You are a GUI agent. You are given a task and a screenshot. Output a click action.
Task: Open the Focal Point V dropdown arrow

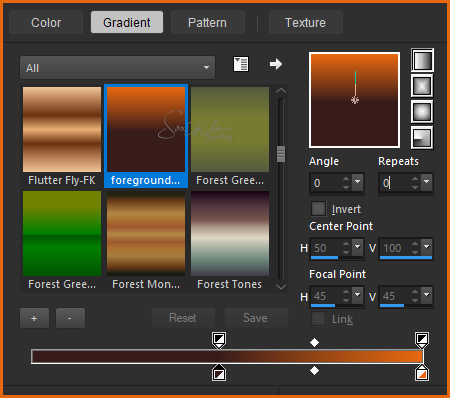pos(427,295)
